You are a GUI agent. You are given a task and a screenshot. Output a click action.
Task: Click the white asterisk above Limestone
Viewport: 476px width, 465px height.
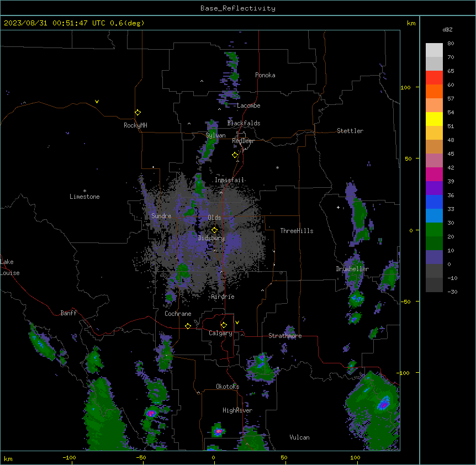[x=84, y=191]
